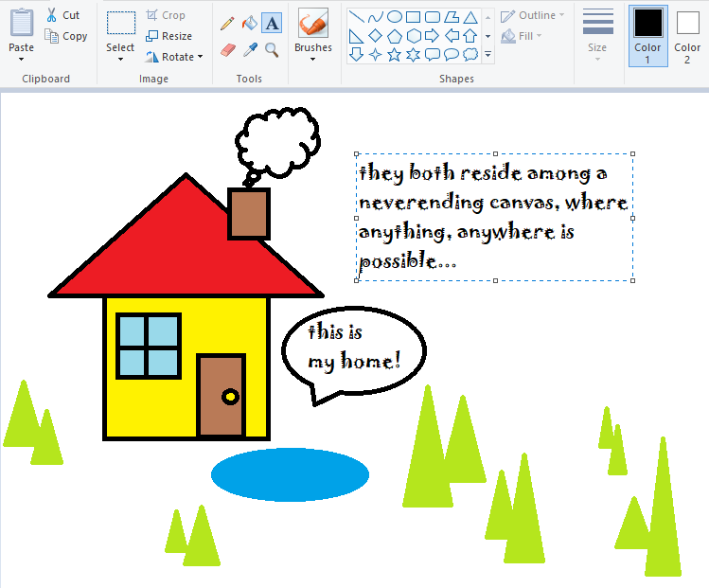This screenshot has height=588, width=709.
Task: Choose the Six-point star shape
Action: (414, 55)
